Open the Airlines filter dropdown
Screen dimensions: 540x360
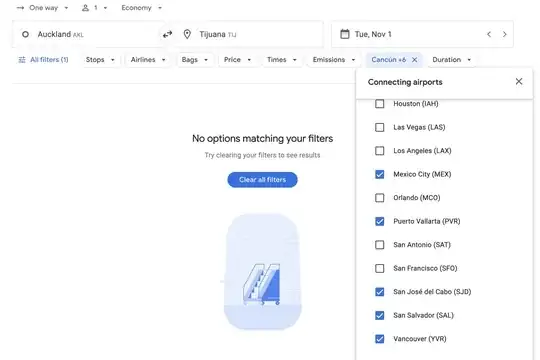tap(148, 60)
